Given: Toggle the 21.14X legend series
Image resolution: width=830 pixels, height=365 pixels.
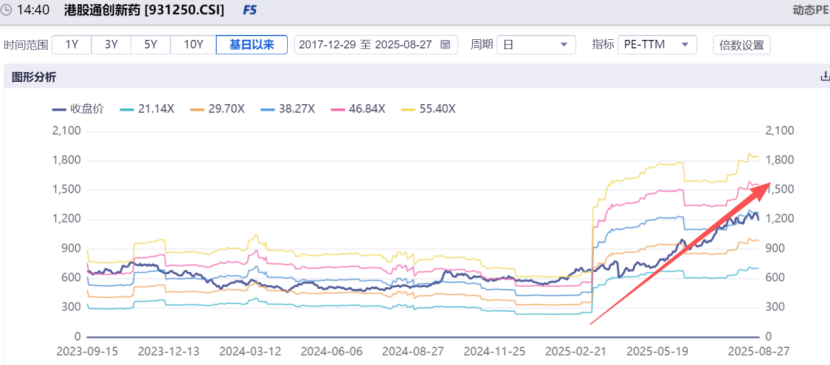Looking at the screenshot, I should tap(148, 109).
